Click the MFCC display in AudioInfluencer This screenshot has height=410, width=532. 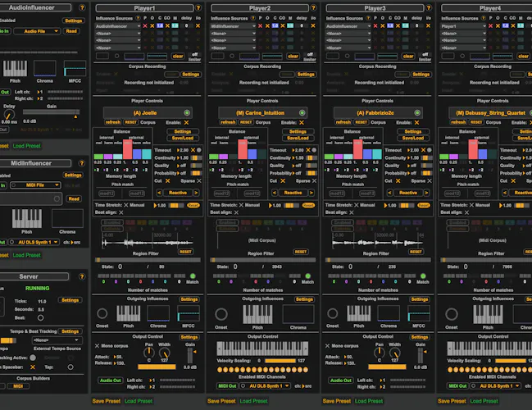[75, 69]
